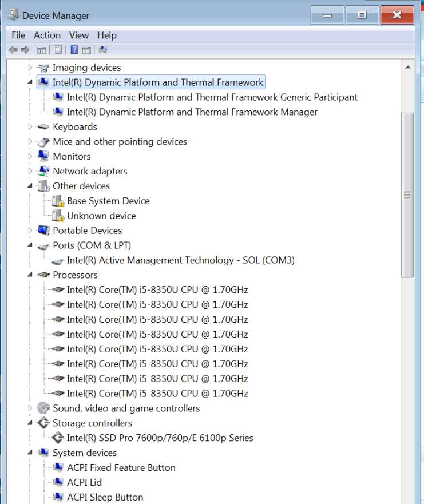Screen dimensions: 424x504
Task: Collapse the Processors node
Action: [30, 275]
